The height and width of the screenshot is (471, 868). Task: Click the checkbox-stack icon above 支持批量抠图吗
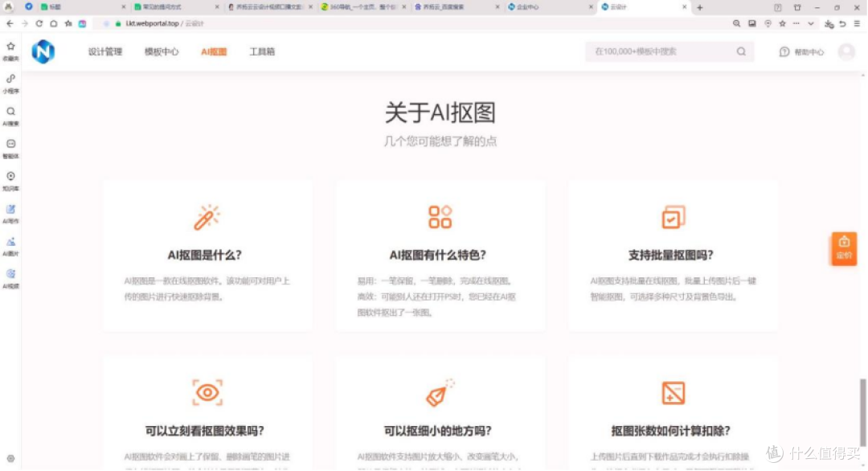point(674,217)
